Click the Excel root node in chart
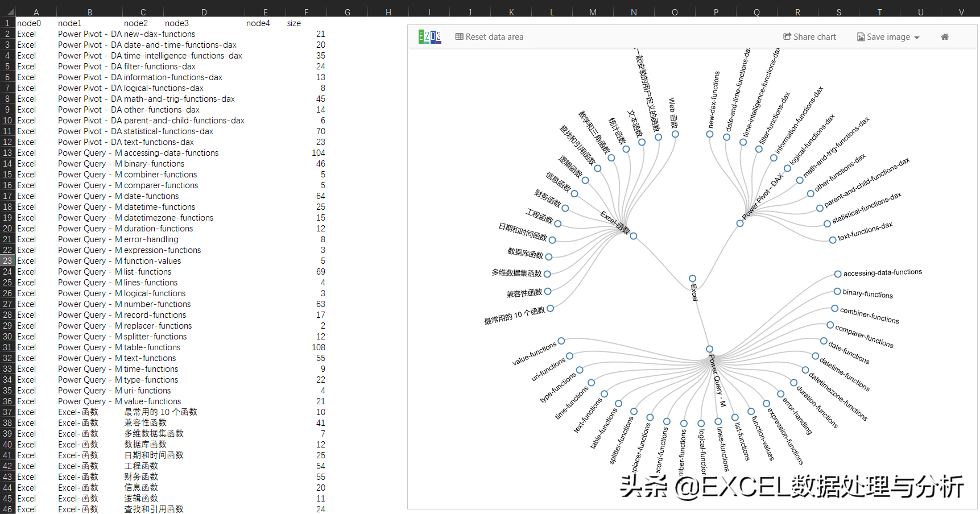The height and width of the screenshot is (514, 980). [x=692, y=279]
